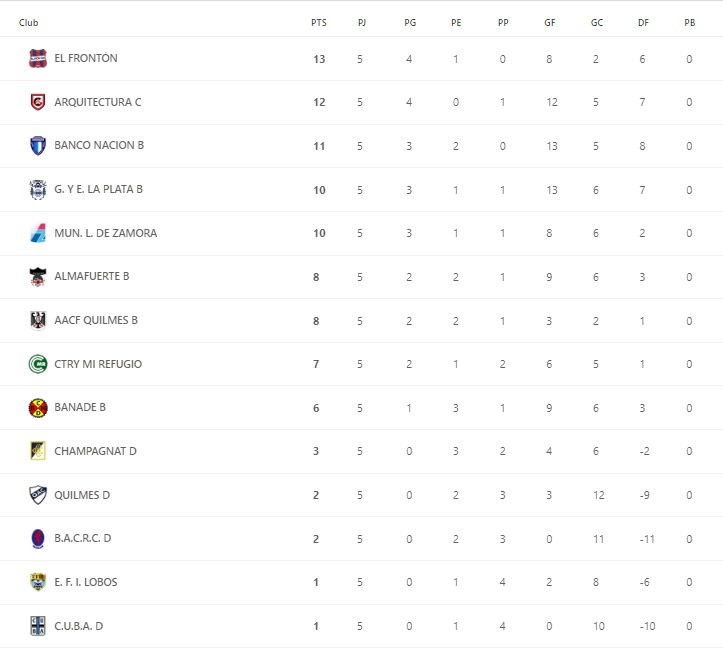Viewport: 723px width, 650px height.
Task: Click the C.U.B.A. D club crest
Action: tap(38, 626)
